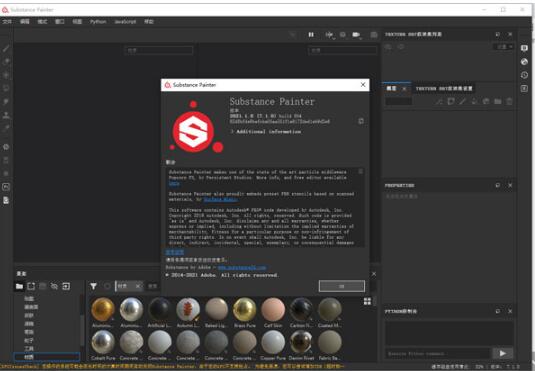The image size is (535, 371).
Task: Add a folder in layers toolbar
Action: (x=498, y=101)
